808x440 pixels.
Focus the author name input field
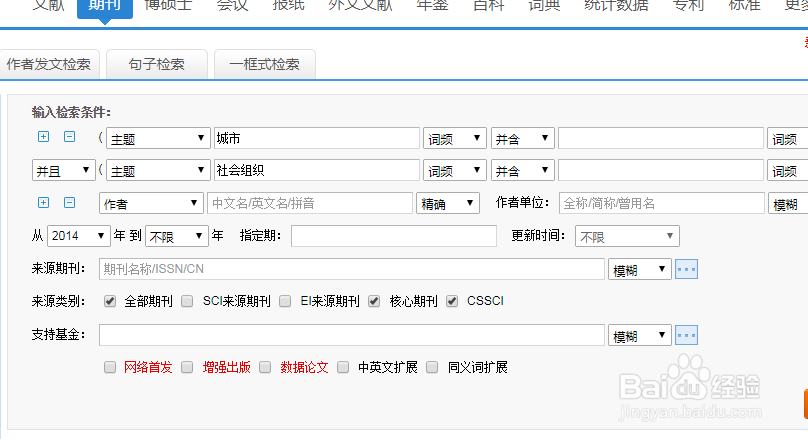tap(310, 203)
